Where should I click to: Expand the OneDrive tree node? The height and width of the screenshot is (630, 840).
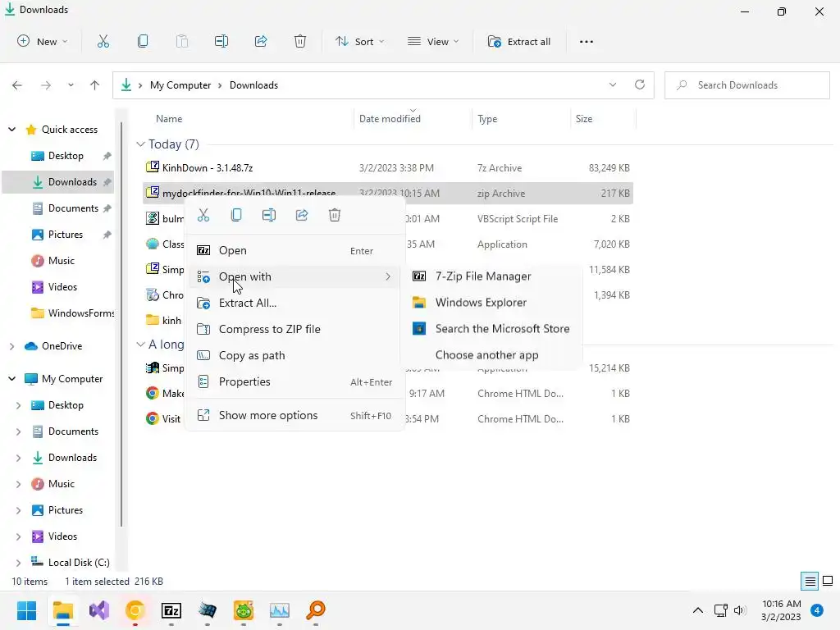(x=11, y=347)
